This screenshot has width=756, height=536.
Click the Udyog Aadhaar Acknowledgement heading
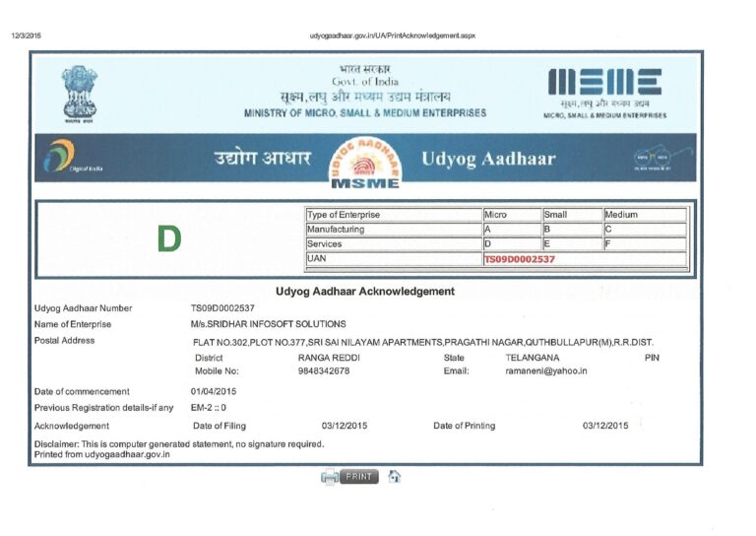365,292
